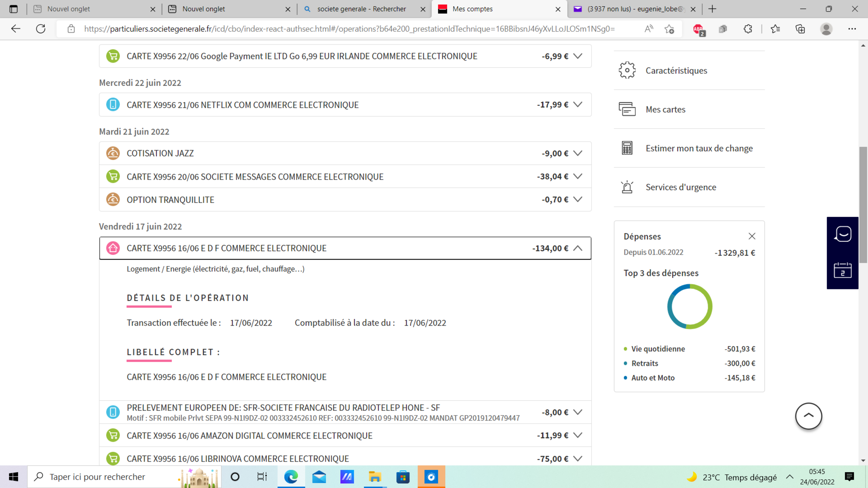Viewport: 868px width, 488px height.
Task: Click the OPTION TRANQUILLITE category icon
Action: [x=113, y=199]
